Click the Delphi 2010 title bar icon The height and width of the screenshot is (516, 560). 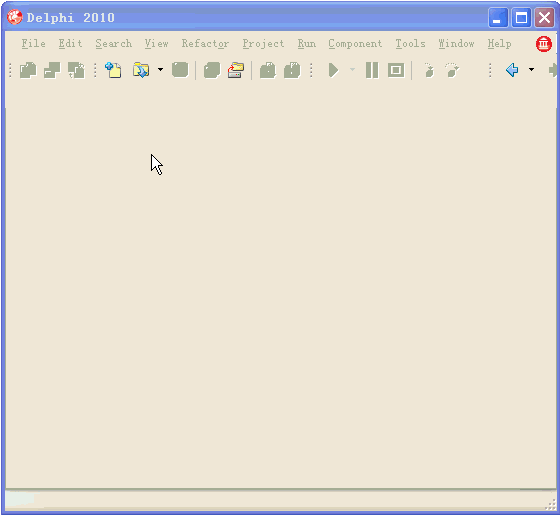click(x=15, y=17)
